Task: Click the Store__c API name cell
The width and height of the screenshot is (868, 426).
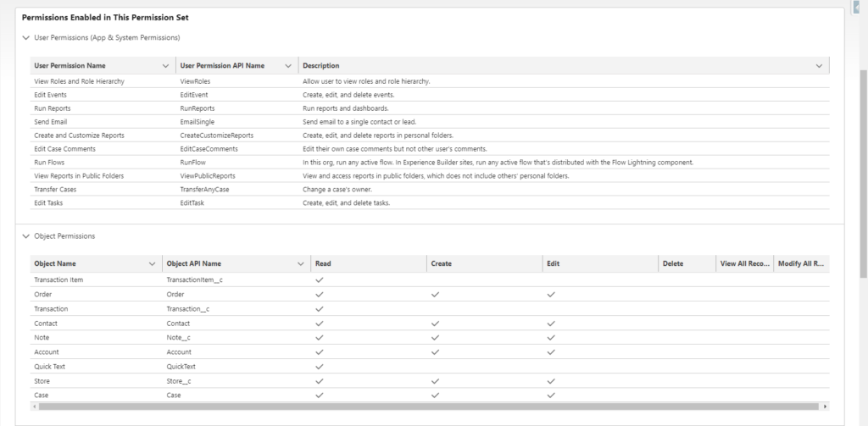Action: point(179,381)
